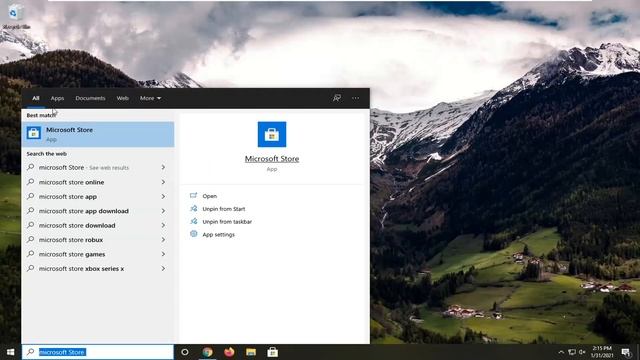This screenshot has width=640, height=360.
Task: Click Open in the preview pane
Action: click(x=209, y=196)
